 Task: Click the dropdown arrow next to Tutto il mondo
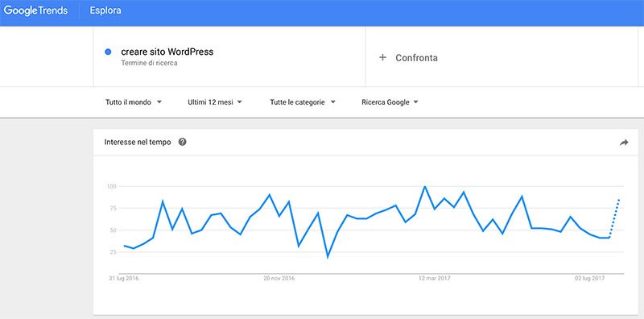click(159, 102)
